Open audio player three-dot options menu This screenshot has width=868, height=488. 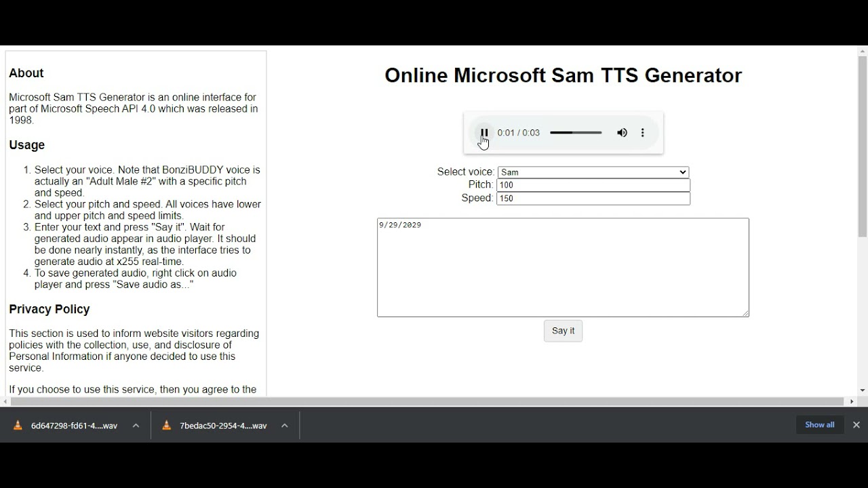pyautogui.click(x=643, y=133)
